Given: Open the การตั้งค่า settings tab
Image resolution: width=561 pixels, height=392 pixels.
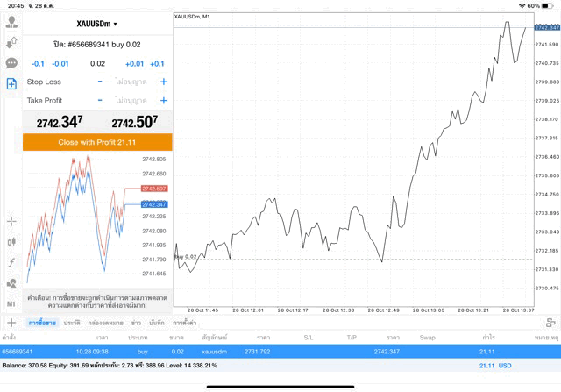Looking at the screenshot, I should [x=184, y=324].
